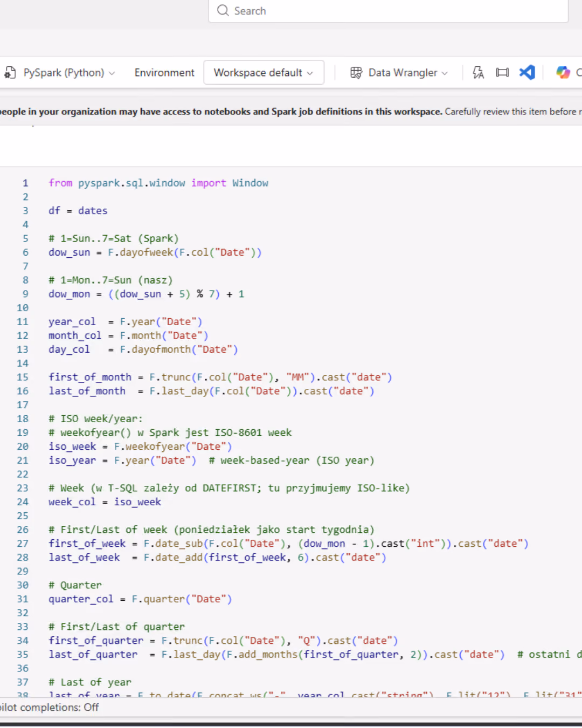582x728 pixels.
Task: Expand the Data Wrangler dropdown arrow
Action: pyautogui.click(x=445, y=73)
